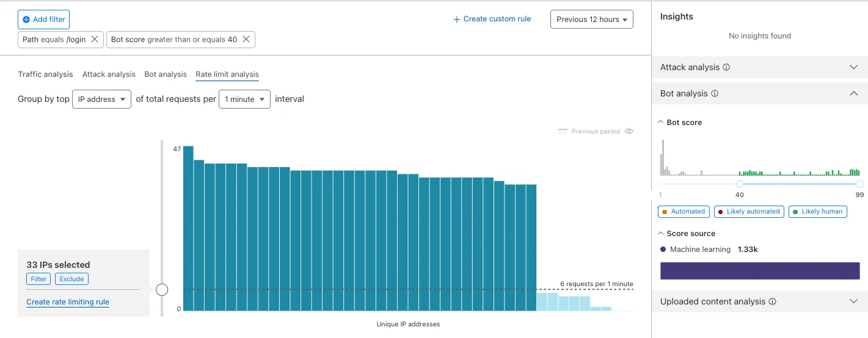868x338 pixels.
Task: Click the Bot analysis info icon
Action: tap(715, 94)
